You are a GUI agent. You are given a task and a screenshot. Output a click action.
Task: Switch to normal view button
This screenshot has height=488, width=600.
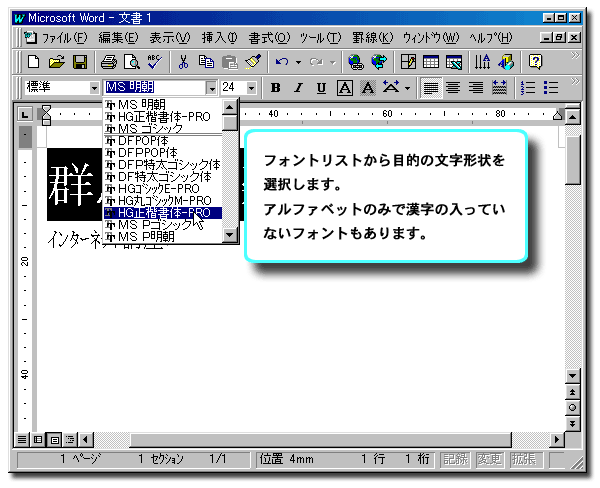coord(22,440)
